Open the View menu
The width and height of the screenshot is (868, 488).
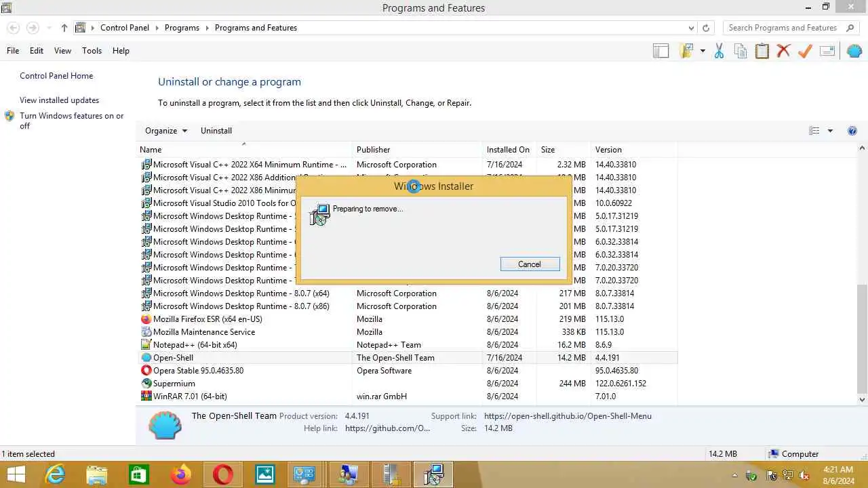click(62, 51)
